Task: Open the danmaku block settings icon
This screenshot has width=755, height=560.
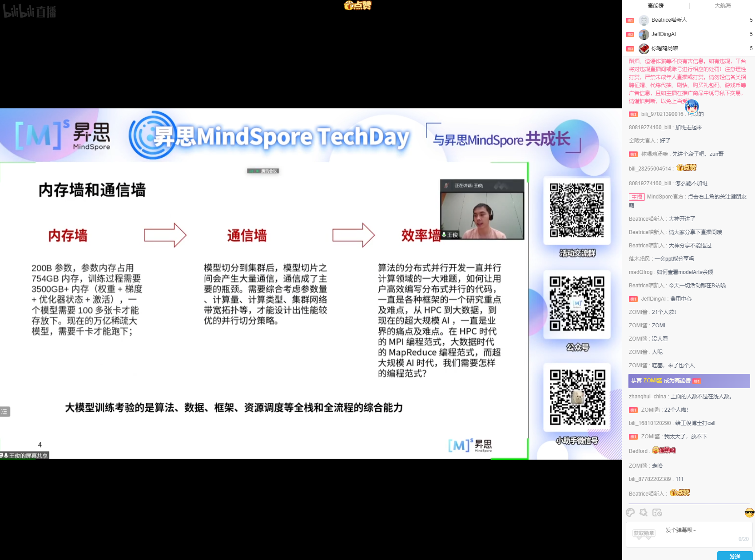Action: click(x=657, y=512)
